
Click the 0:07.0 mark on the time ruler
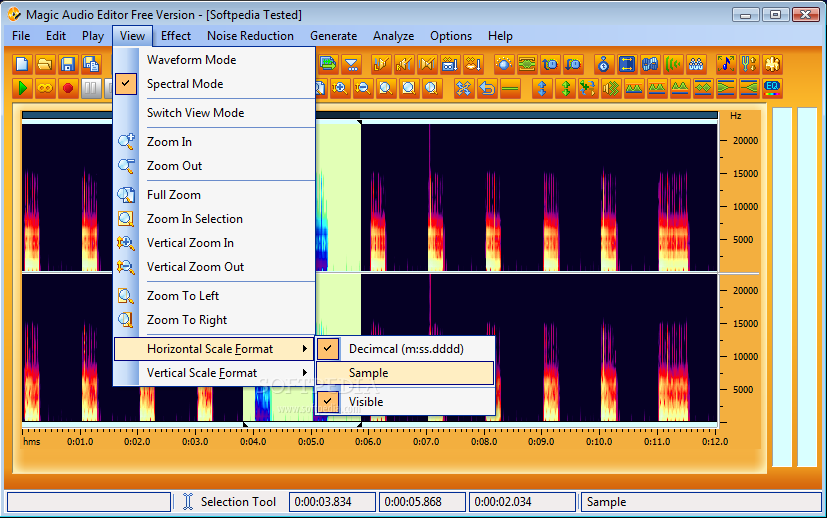tap(426, 442)
